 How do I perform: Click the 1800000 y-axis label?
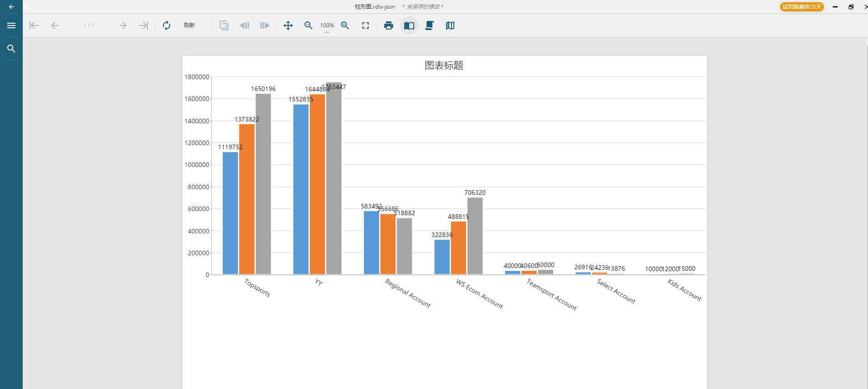tap(197, 77)
